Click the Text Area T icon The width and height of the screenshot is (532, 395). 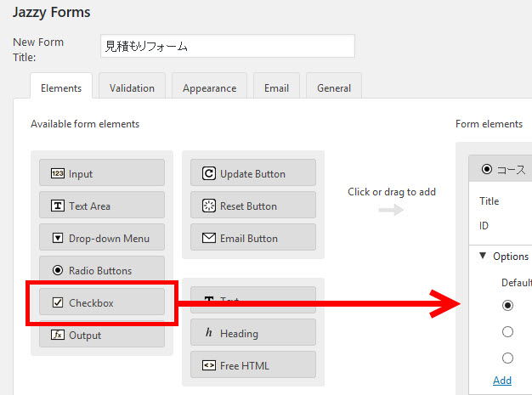point(57,206)
